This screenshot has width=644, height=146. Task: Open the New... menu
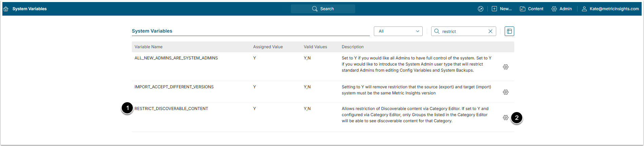click(502, 9)
